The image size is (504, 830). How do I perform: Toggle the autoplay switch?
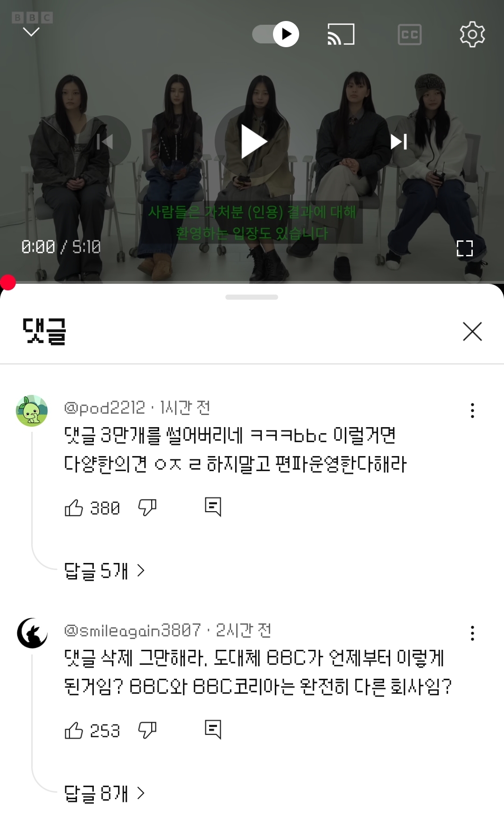(x=276, y=34)
